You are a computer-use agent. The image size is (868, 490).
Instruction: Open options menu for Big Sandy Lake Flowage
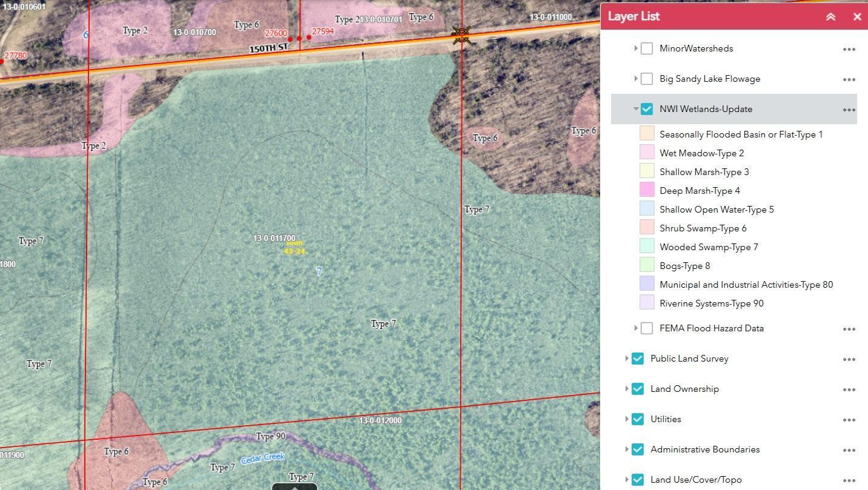click(x=849, y=79)
